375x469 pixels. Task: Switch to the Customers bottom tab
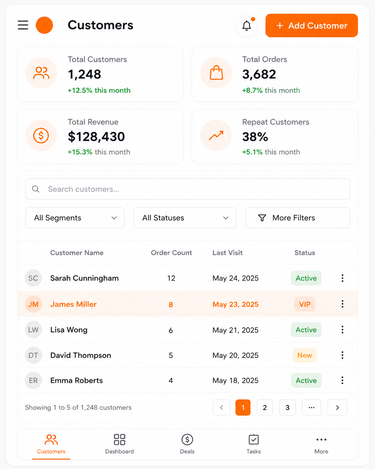tap(51, 444)
